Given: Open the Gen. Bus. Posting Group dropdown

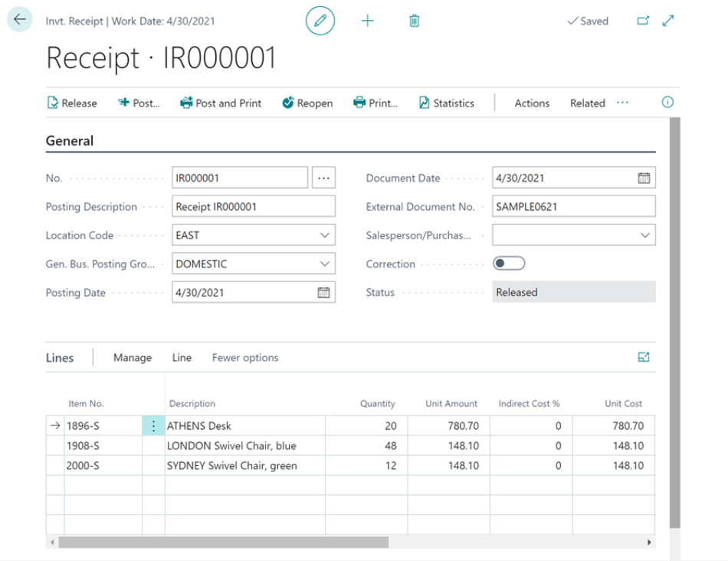Looking at the screenshot, I should (x=324, y=264).
